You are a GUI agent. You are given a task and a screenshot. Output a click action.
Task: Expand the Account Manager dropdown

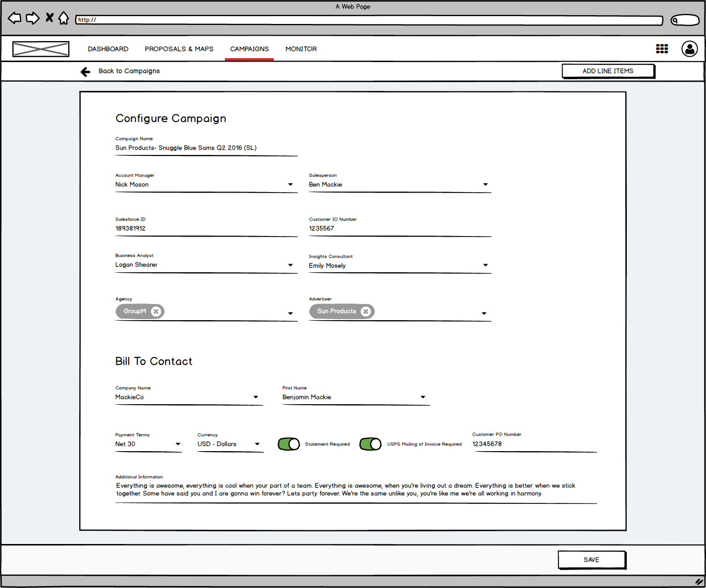point(290,185)
